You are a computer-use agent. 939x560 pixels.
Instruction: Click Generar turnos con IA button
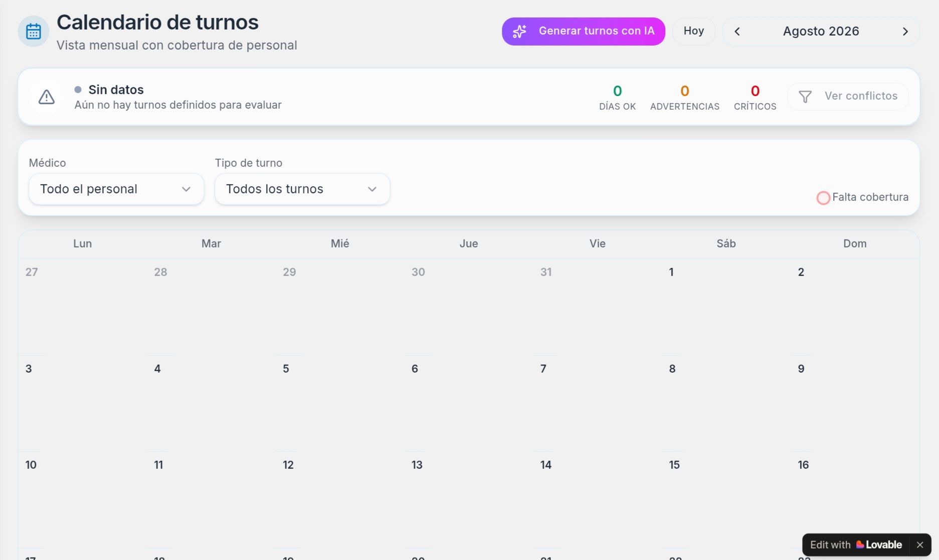coord(583,31)
